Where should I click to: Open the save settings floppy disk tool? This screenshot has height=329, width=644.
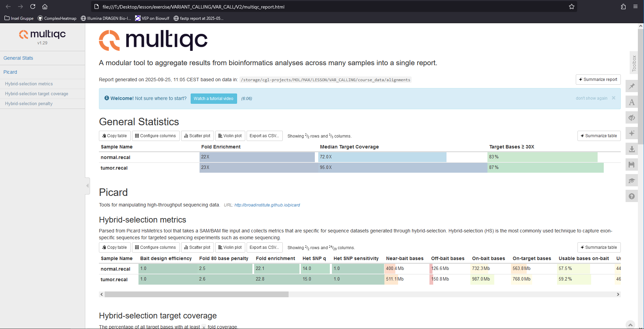pos(632,165)
